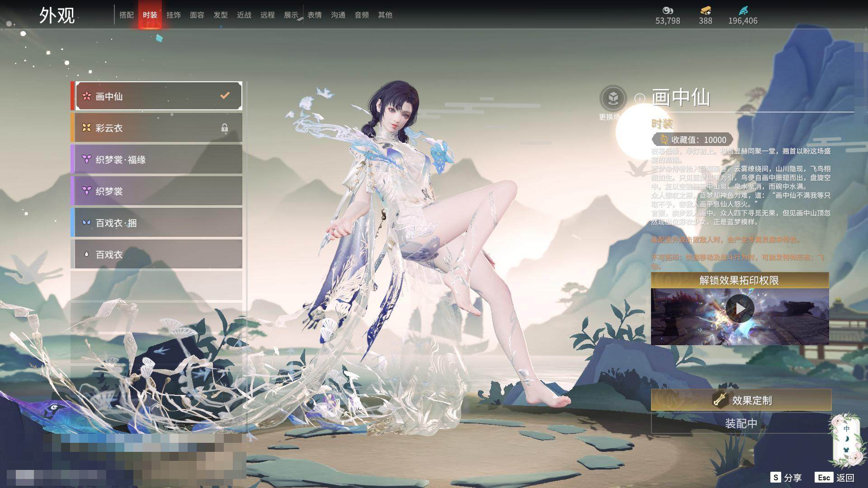Click the blue feather currency icon
Screen dimensions: 868x488
coord(743,10)
